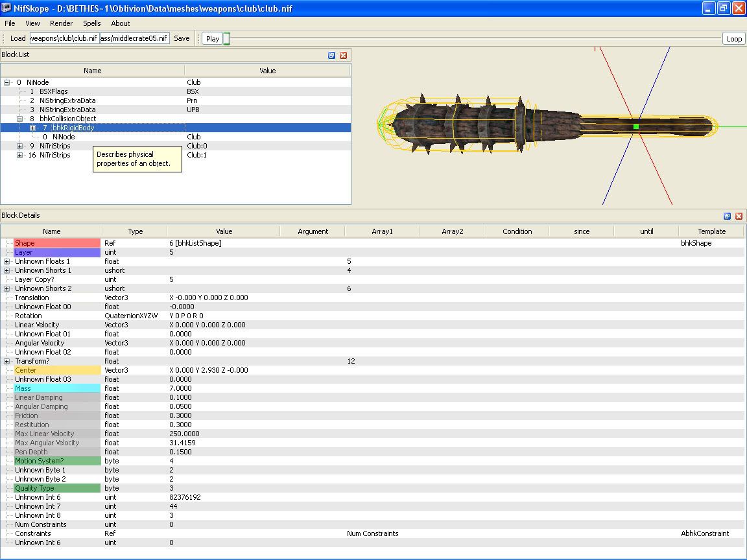Select the Mass row in Block Details
The height and width of the screenshot is (560, 747).
[23, 388]
